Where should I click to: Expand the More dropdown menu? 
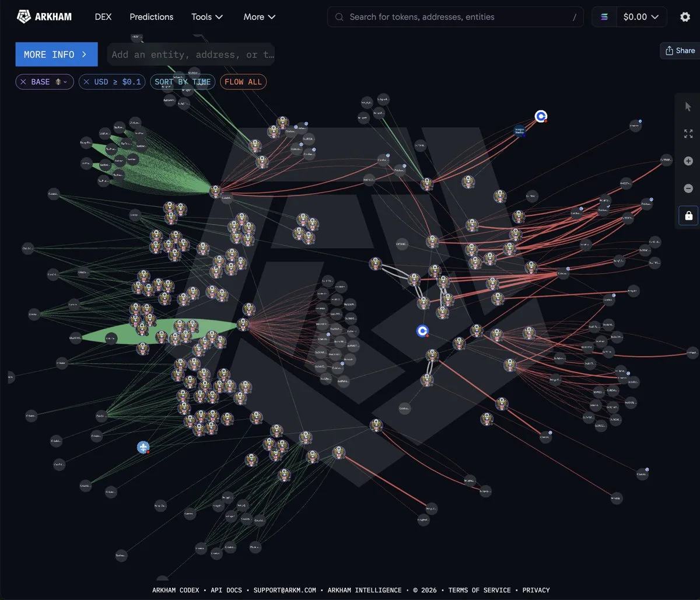point(260,17)
